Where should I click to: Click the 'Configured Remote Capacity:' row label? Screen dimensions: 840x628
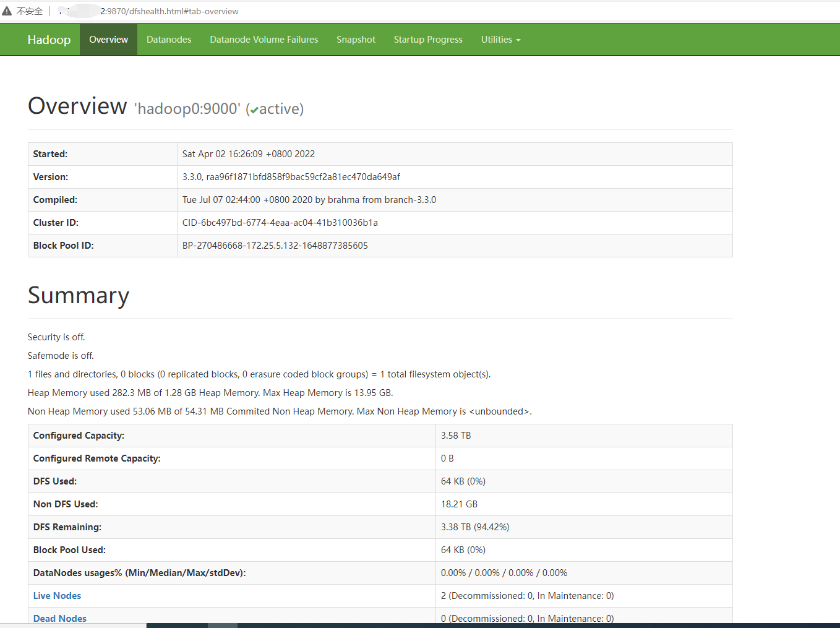click(x=97, y=458)
